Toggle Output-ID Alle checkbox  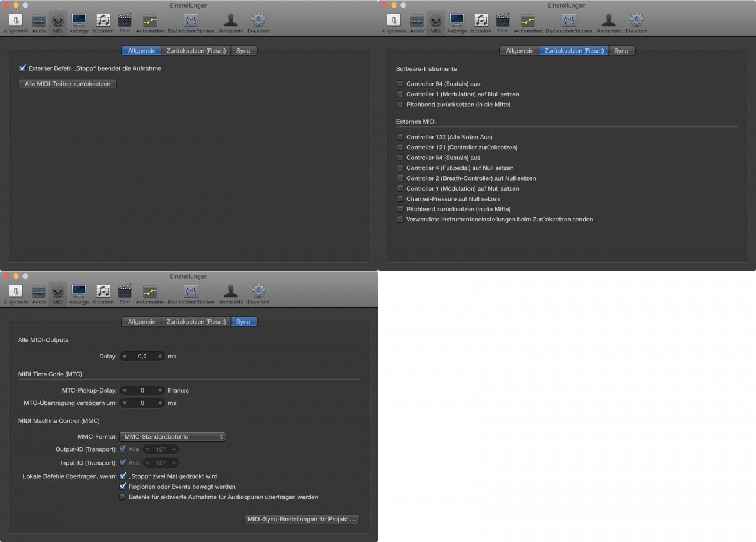point(123,449)
